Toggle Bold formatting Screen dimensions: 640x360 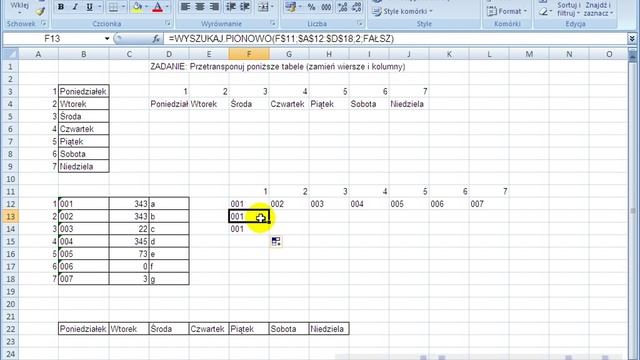(x=61, y=7)
